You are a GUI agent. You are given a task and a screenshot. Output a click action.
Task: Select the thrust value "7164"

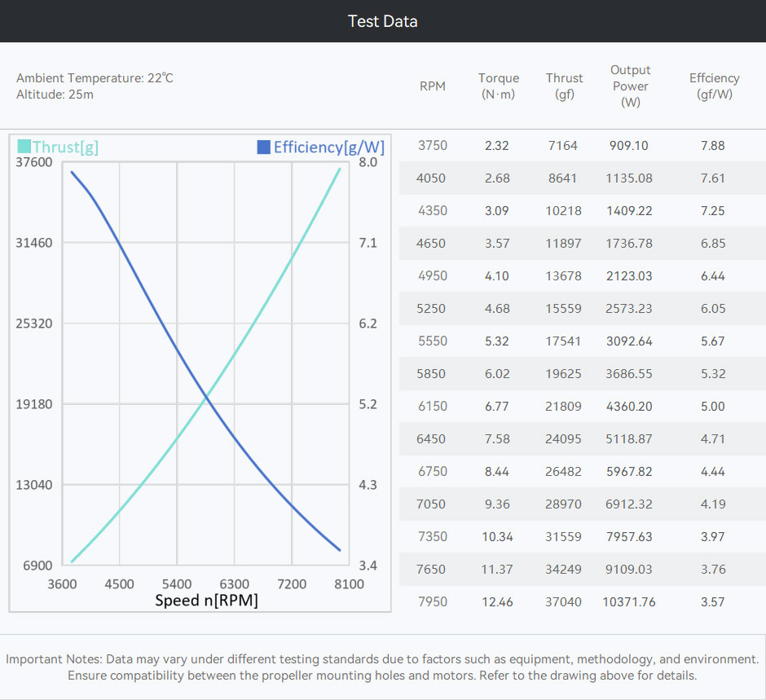click(x=563, y=146)
